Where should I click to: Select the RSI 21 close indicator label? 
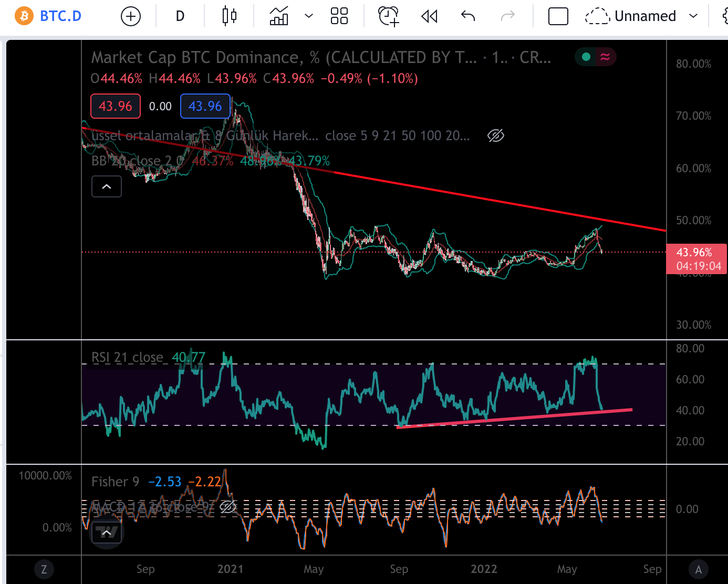click(x=127, y=358)
